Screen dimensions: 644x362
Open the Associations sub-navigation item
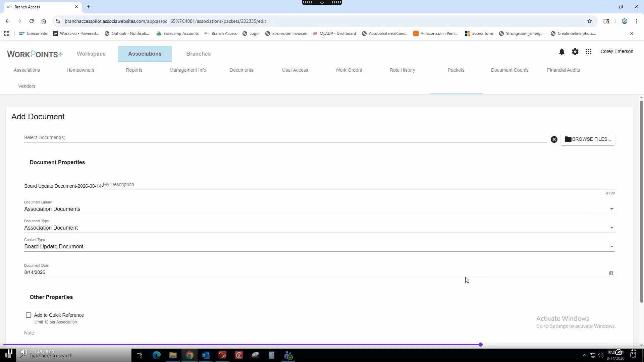(x=27, y=70)
